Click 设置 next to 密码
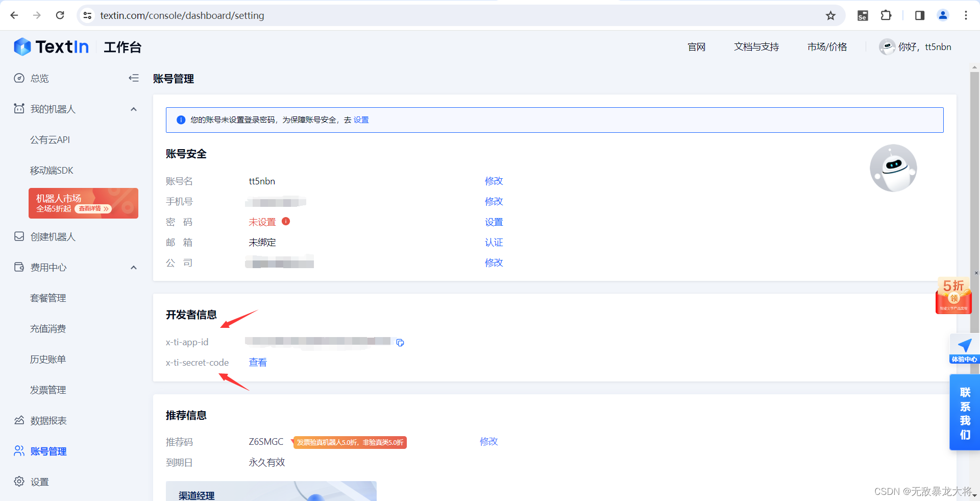The image size is (980, 501). [494, 222]
